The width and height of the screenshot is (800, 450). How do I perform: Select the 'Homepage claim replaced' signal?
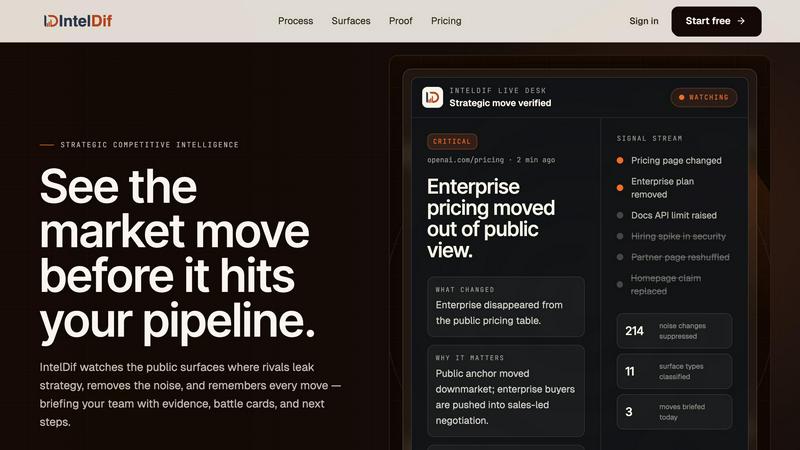pos(659,285)
